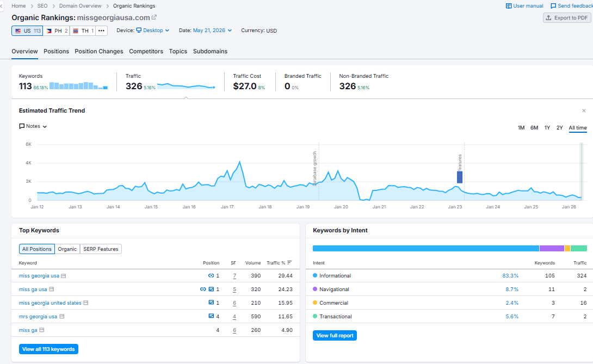The image size is (593, 364).
Task: Click image icon in miss georgia united states row
Action: point(211,303)
